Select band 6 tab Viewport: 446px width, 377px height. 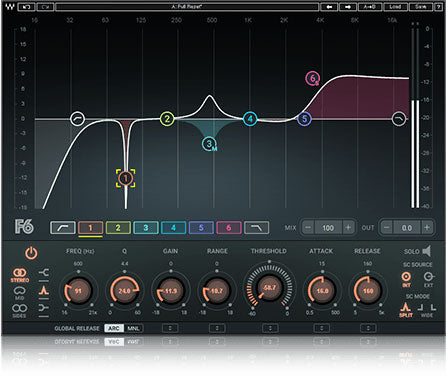coord(229,228)
